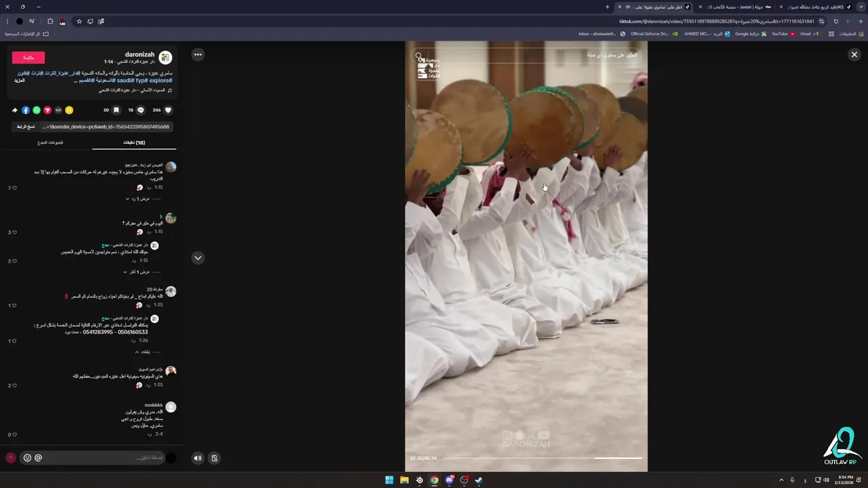The width and height of the screenshot is (868, 488).
Task: Go to next video with down chevron
Action: pos(198,258)
